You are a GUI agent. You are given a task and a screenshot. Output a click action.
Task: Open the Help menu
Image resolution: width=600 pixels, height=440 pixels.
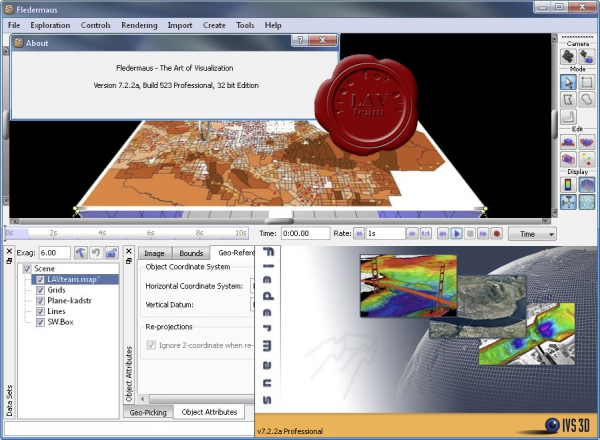(x=273, y=25)
